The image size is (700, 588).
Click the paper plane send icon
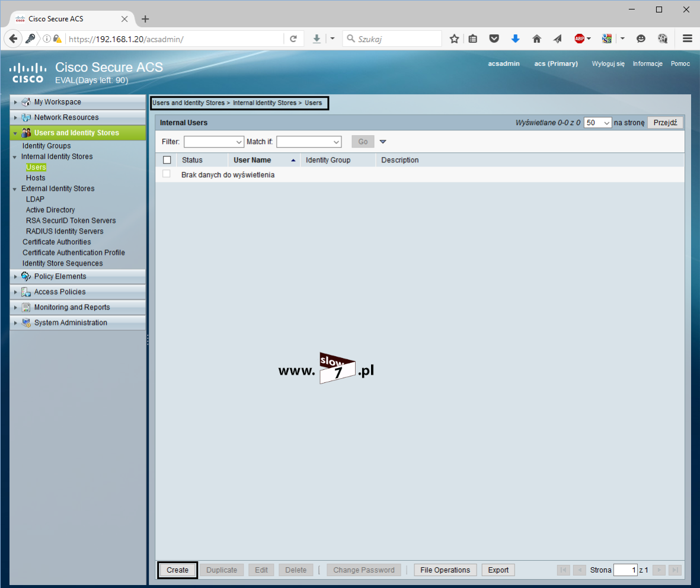558,39
